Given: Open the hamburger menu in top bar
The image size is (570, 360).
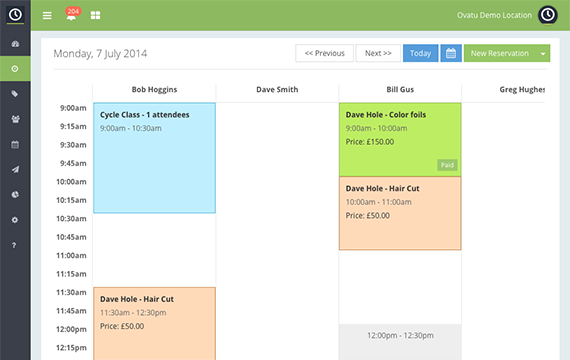Looking at the screenshot, I should (x=47, y=16).
